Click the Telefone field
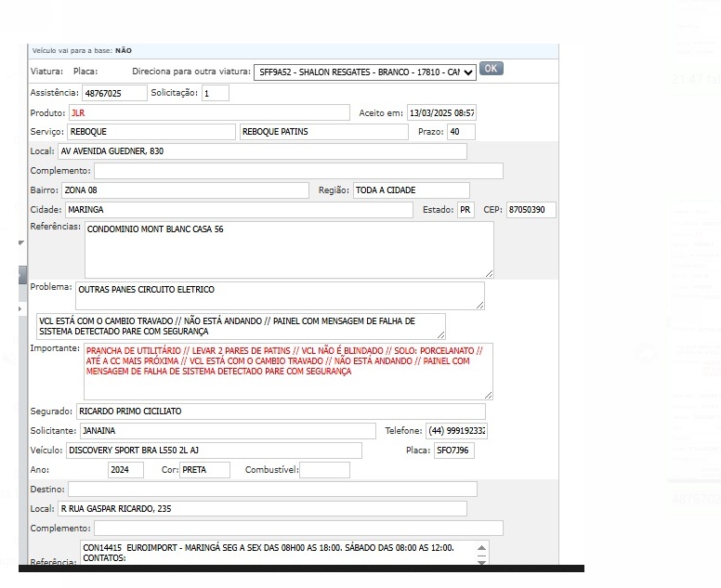Screen dimensions: 721x588 pyautogui.click(x=456, y=431)
